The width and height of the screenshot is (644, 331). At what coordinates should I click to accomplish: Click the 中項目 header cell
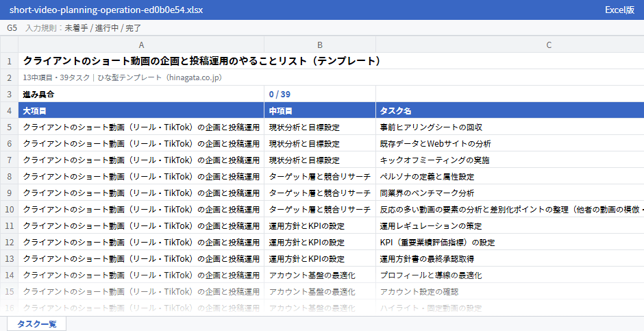pyautogui.click(x=320, y=110)
